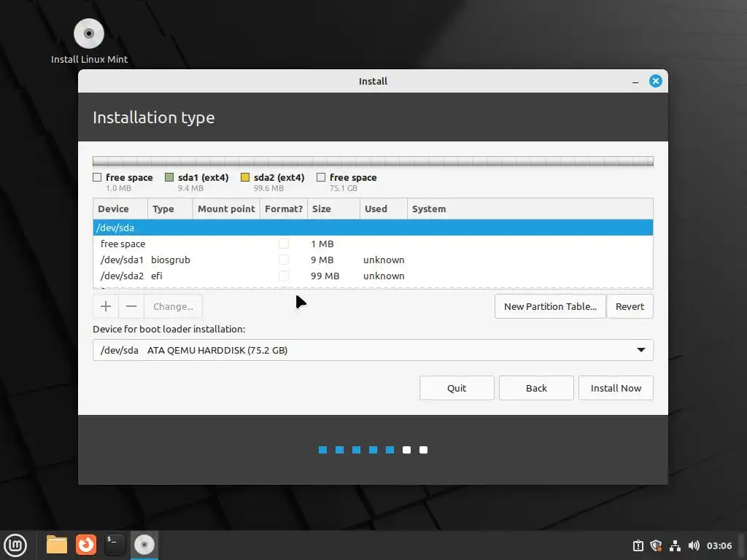747x560 pixels.
Task: Toggle Format checkbox for /dev/sda2 row
Action: [x=284, y=276]
